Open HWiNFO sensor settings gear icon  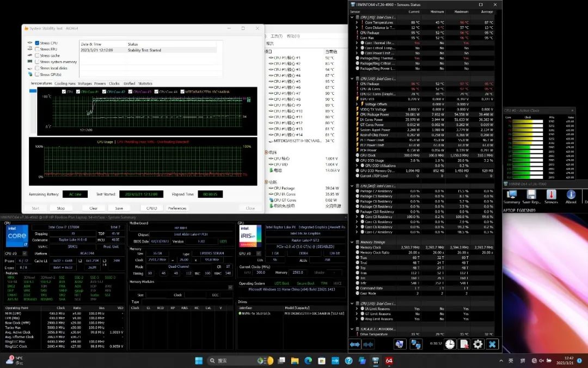[478, 344]
